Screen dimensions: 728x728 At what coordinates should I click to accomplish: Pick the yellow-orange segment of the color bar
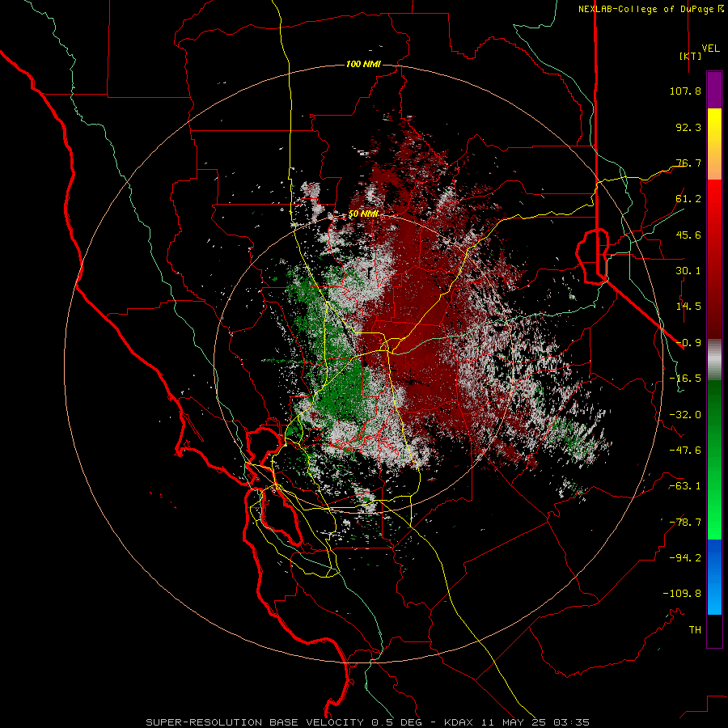(x=714, y=144)
